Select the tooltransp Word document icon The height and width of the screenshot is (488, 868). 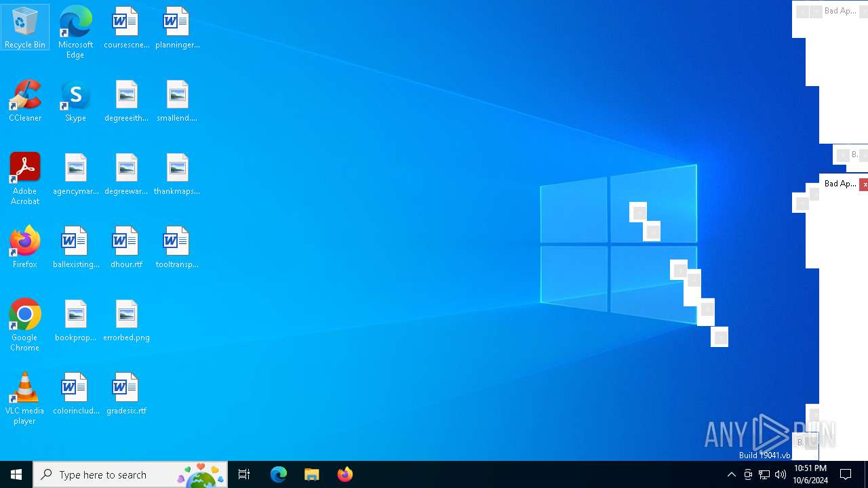177,247
